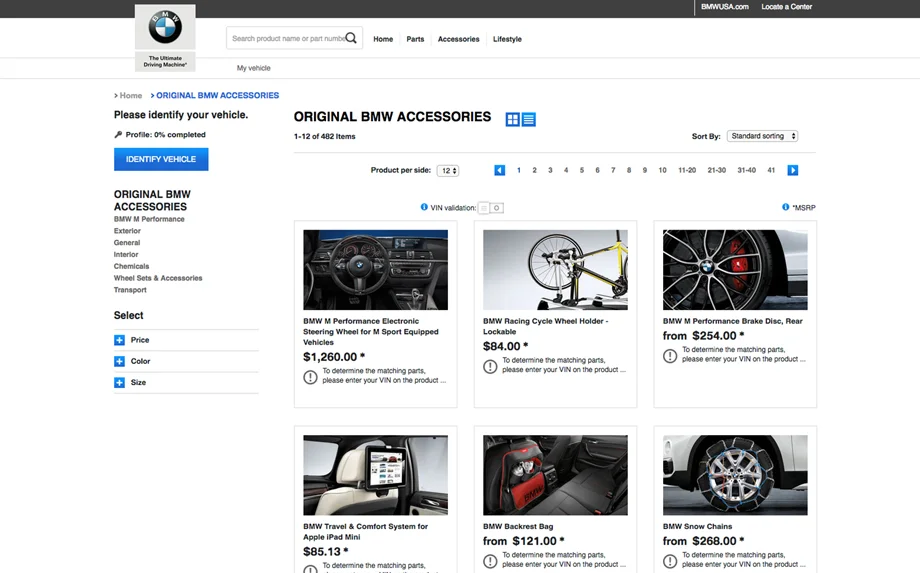Click VIN validation info icon
Viewport: 920px width, 573px height.
pyautogui.click(x=424, y=207)
